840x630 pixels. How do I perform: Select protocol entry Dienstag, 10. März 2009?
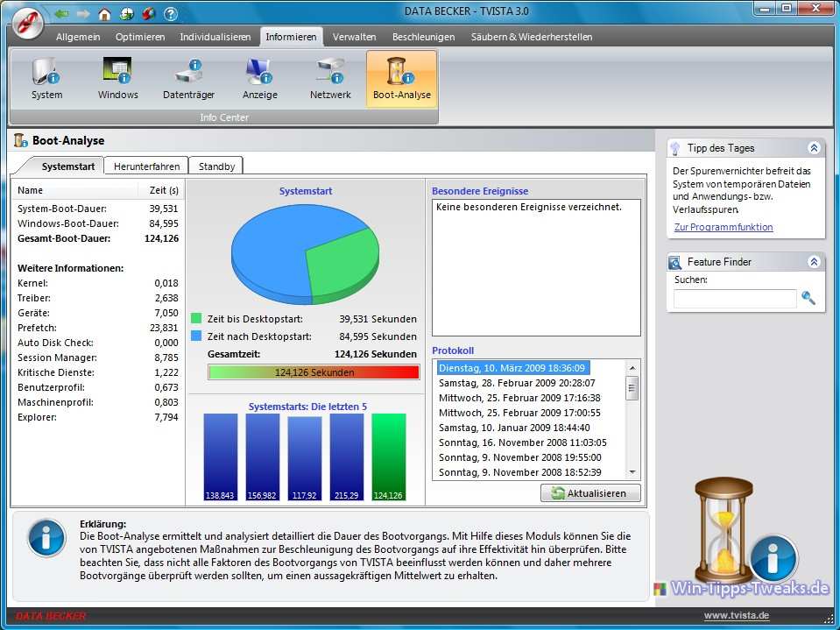tap(512, 368)
